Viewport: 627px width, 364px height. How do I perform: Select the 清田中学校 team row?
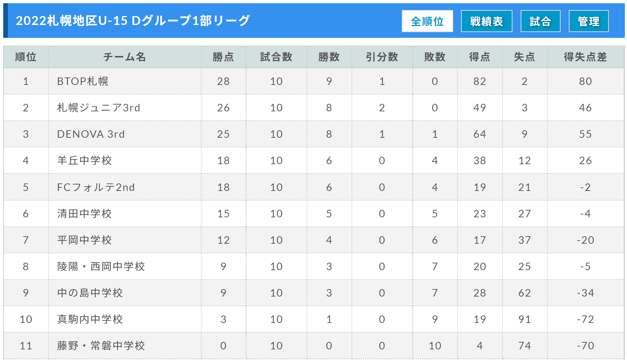tap(85, 214)
